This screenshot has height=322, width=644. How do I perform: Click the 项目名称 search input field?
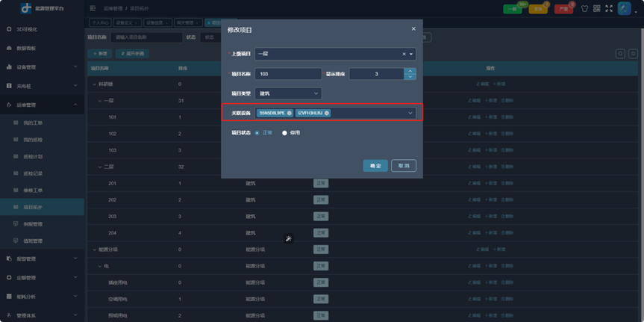click(146, 37)
